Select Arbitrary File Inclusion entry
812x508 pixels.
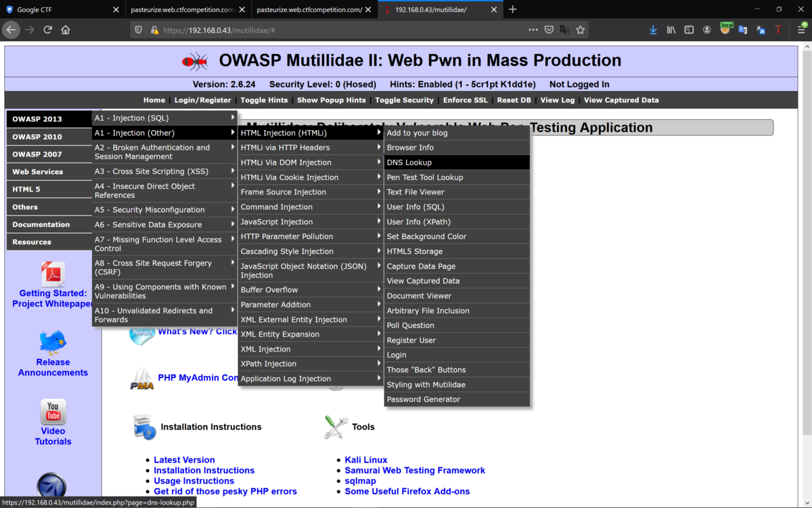pos(457,311)
